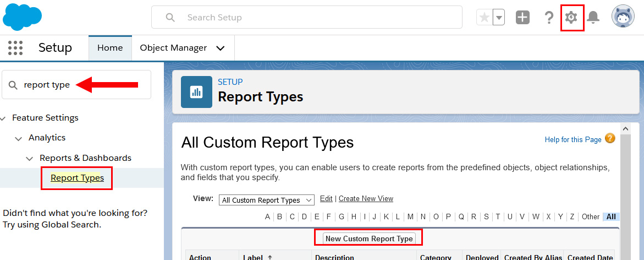Screen dimensions: 644x260
Task: Click the Salesforce cloud logo
Action: (x=22, y=17)
